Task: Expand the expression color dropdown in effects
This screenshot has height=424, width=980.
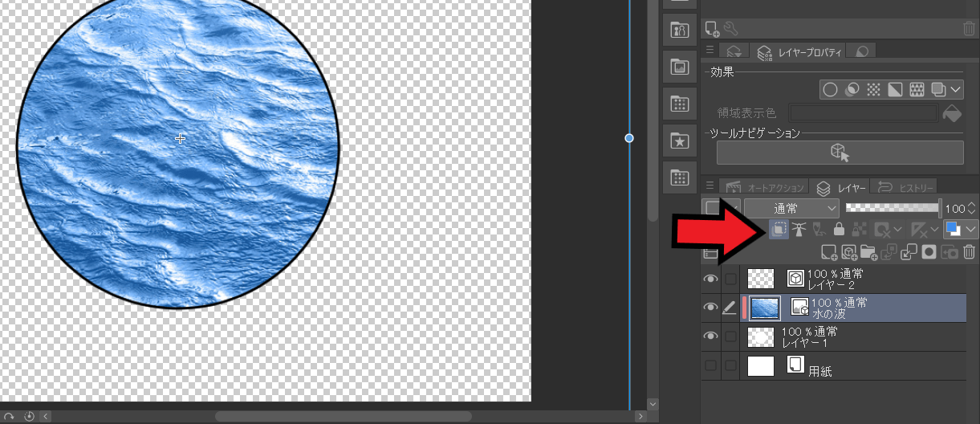Action: (x=954, y=89)
